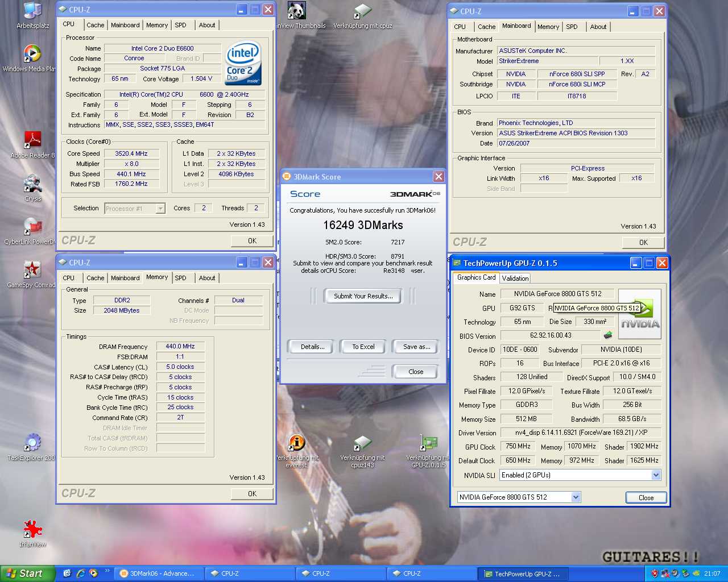Screen dimensions: 728x582
Task: Open the NVIDIA settings tray icon
Action: coord(696,573)
